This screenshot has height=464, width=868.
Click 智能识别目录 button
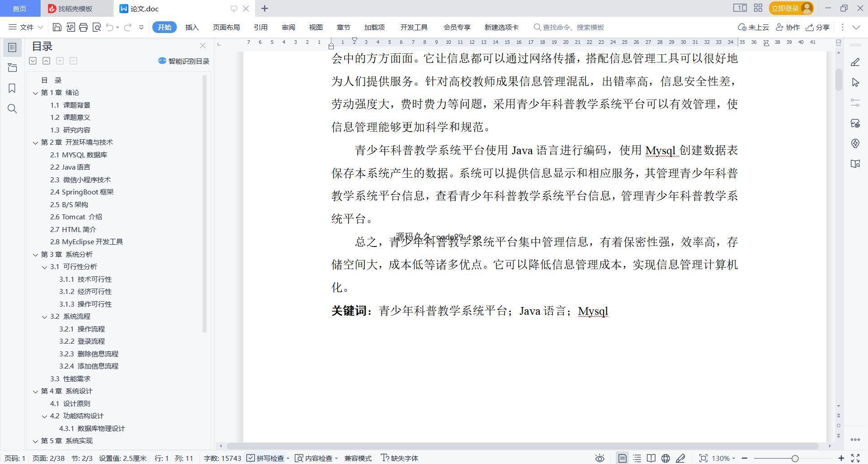pyautogui.click(x=184, y=61)
